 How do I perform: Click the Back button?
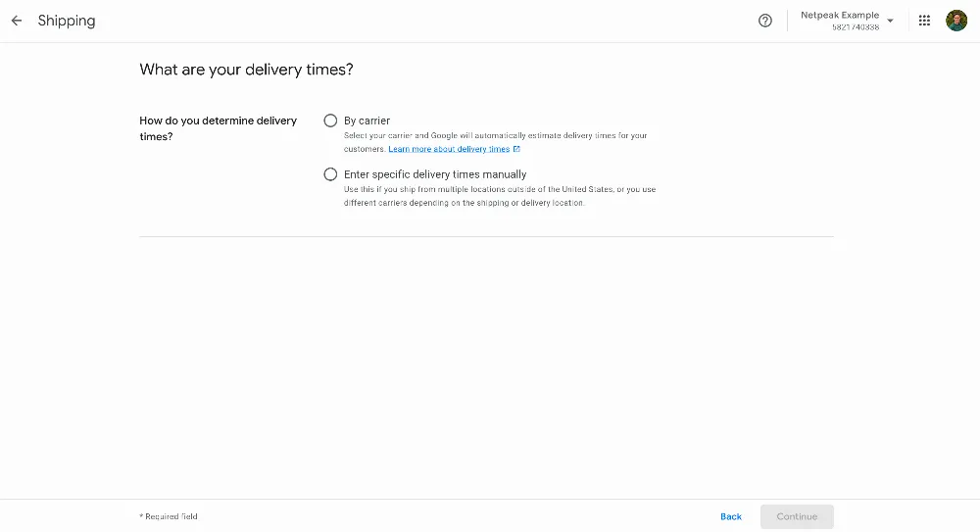tap(731, 516)
